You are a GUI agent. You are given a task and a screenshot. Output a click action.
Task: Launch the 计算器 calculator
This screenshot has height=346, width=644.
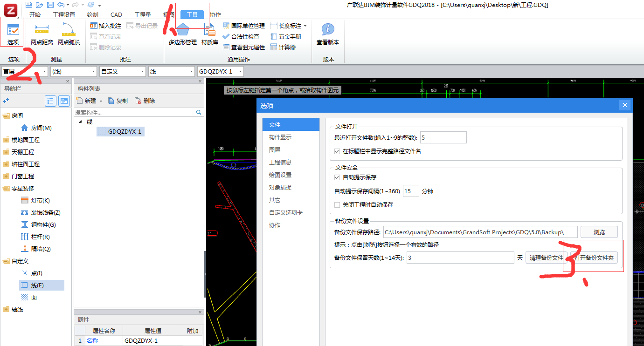point(283,47)
